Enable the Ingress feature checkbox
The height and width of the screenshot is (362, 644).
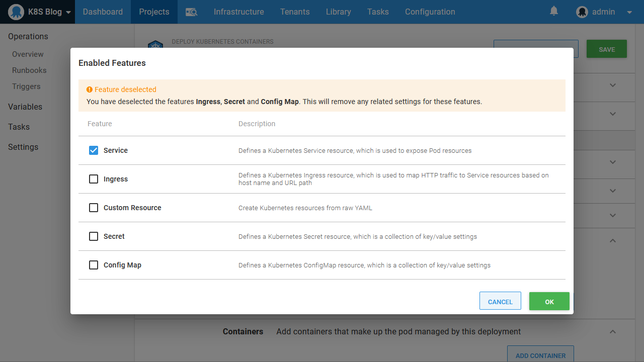point(94,179)
